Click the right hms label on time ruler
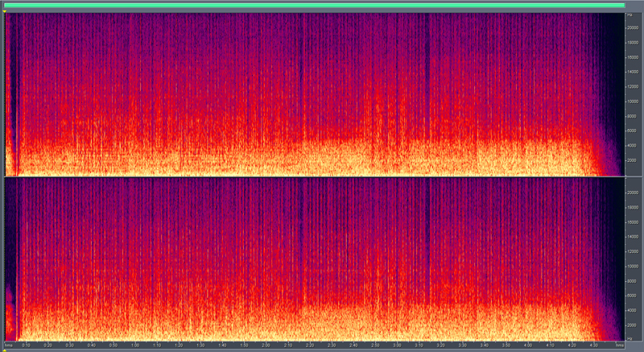Viewport: 644px width, 352px height. coord(619,346)
